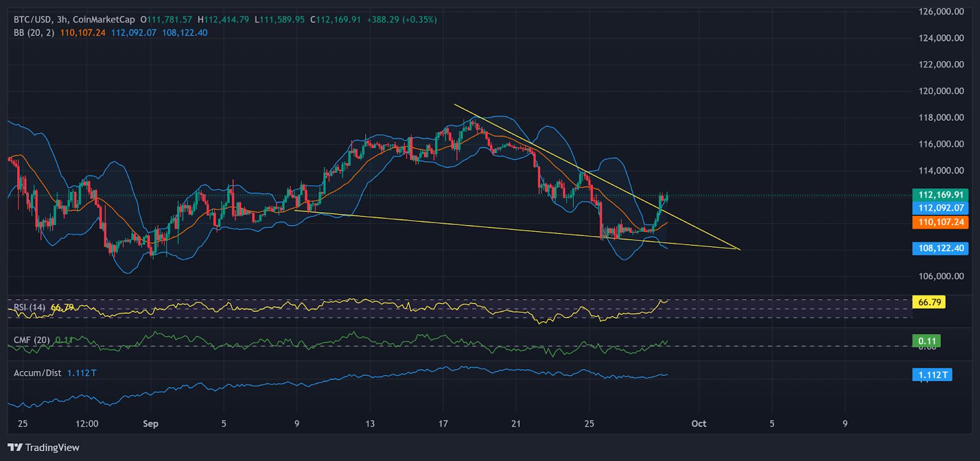Click green 112,169.91 last-price tag on axis
Screen dimensions: 980x461
point(940,195)
